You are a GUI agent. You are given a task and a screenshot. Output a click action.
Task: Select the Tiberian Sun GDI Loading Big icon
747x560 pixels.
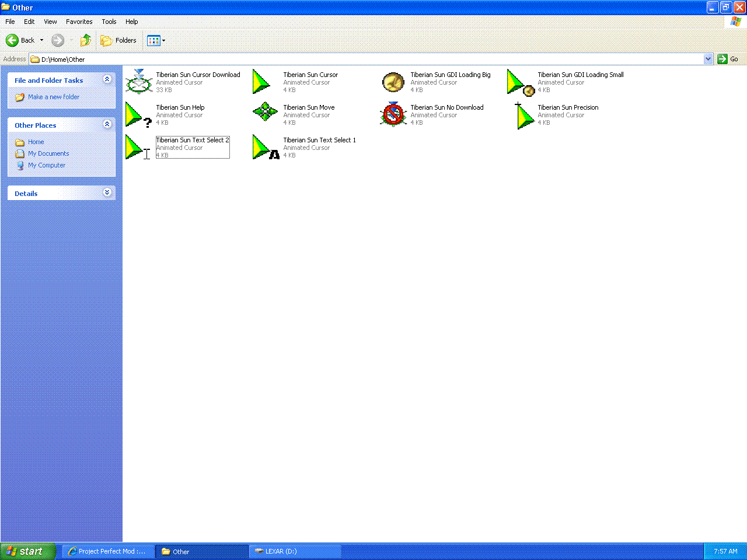coord(393,82)
